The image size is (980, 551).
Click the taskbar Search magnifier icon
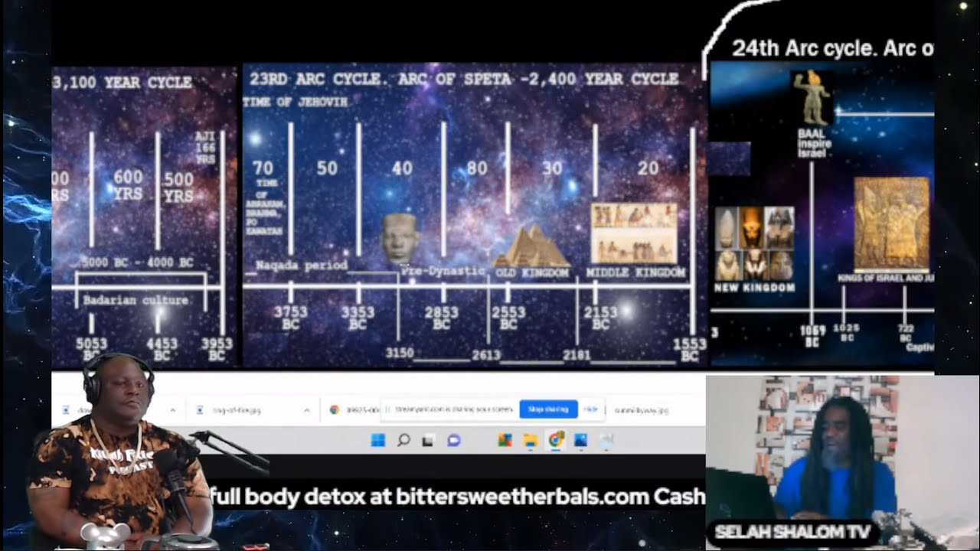point(403,440)
